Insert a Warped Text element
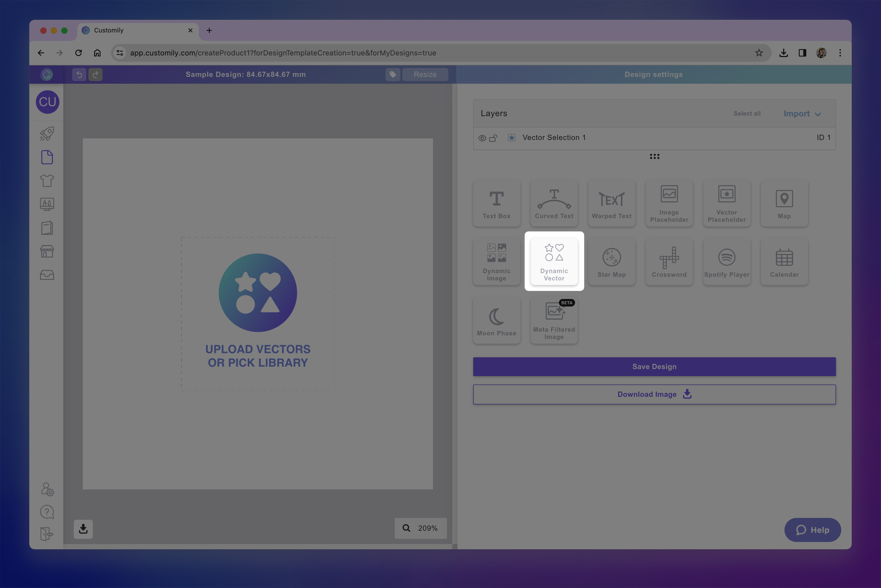881x588 pixels. click(611, 203)
